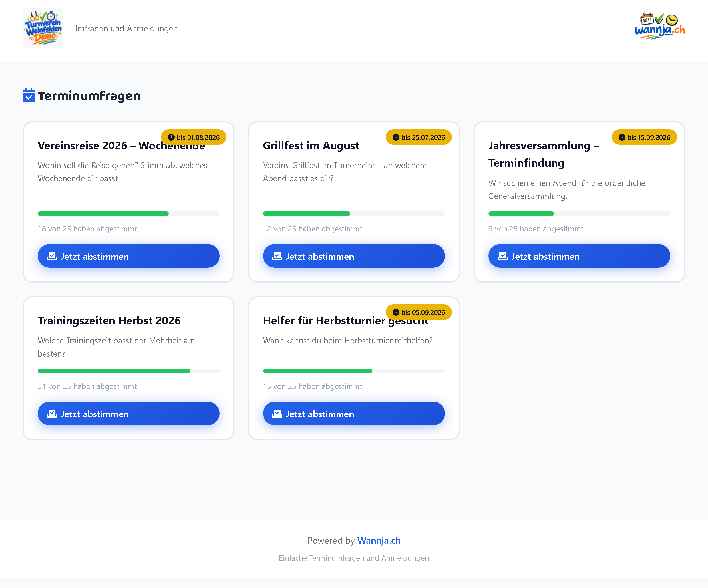Click the 'Grillfest im August' title

(x=311, y=145)
